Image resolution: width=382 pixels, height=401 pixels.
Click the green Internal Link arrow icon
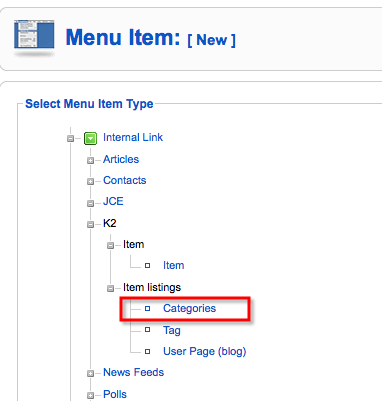(90, 138)
